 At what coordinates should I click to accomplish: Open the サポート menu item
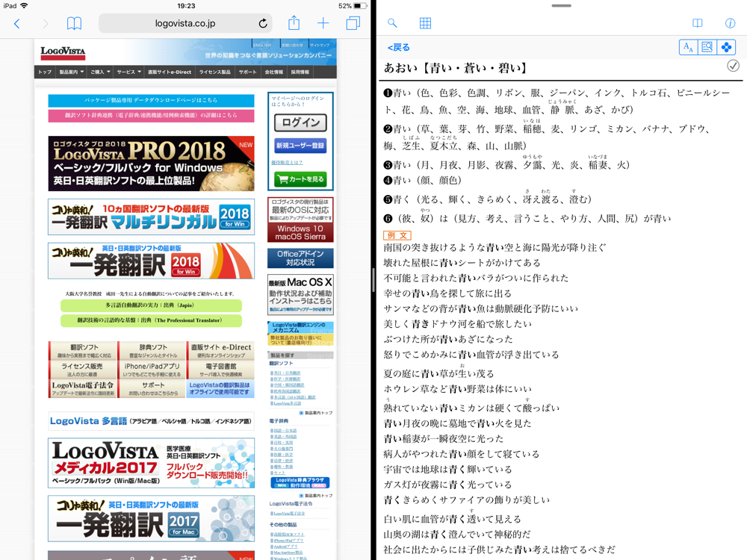coord(247,72)
